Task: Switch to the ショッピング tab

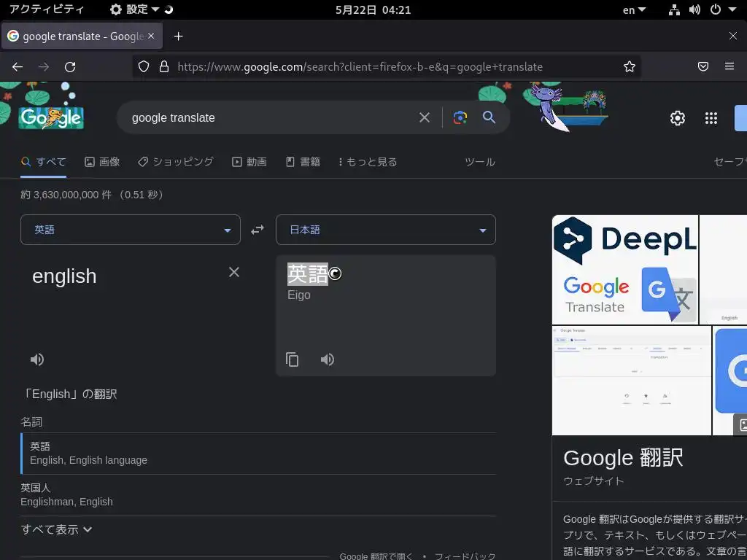Action: pos(175,162)
